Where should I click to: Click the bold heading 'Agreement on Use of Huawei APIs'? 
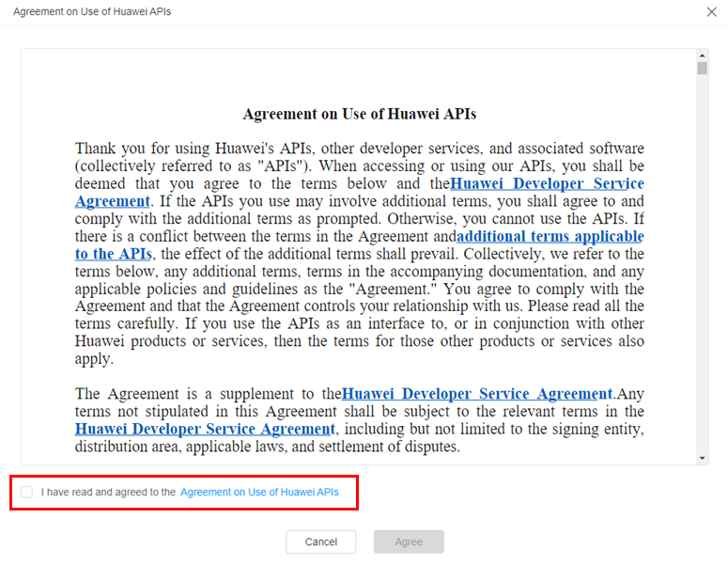(360, 114)
